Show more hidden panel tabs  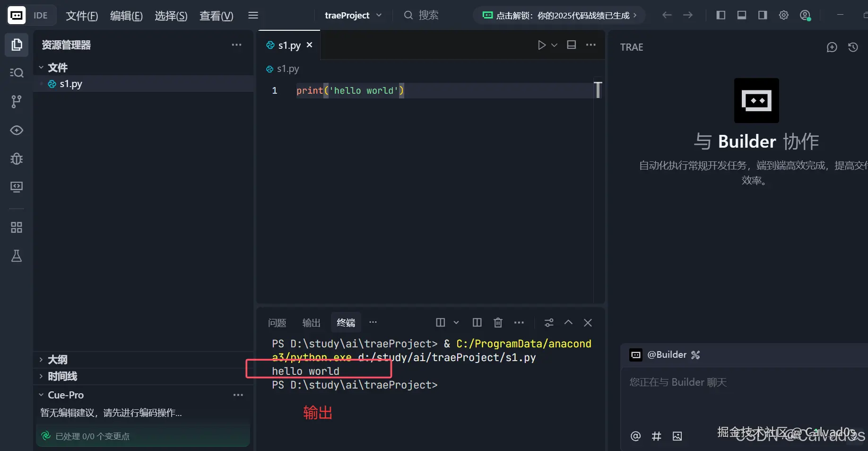pyautogui.click(x=373, y=322)
